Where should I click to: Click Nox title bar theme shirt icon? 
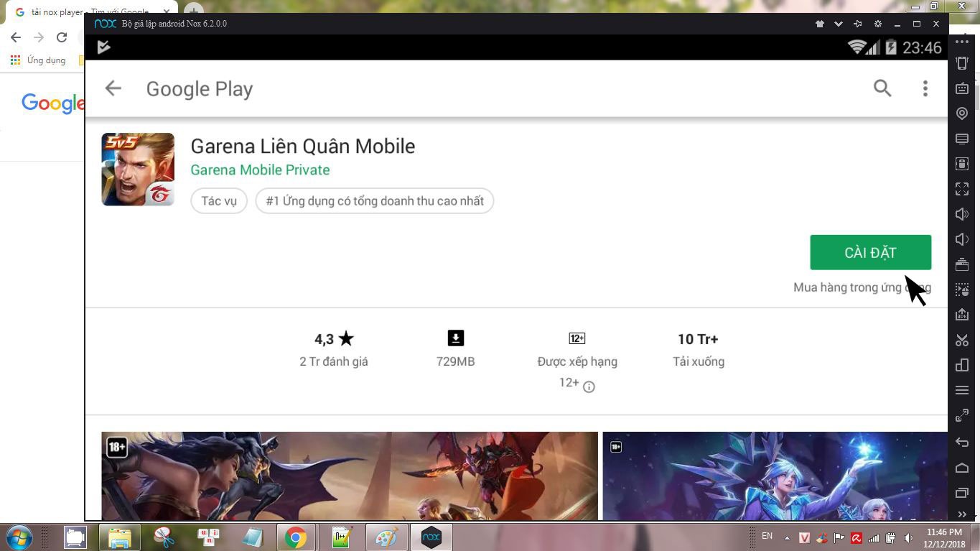(x=819, y=24)
